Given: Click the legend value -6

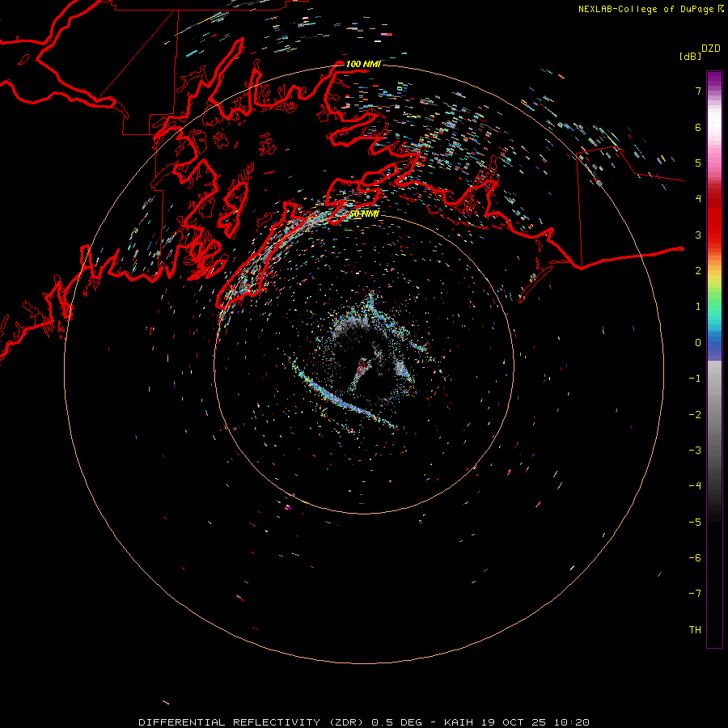Looking at the screenshot, I should tap(695, 557).
